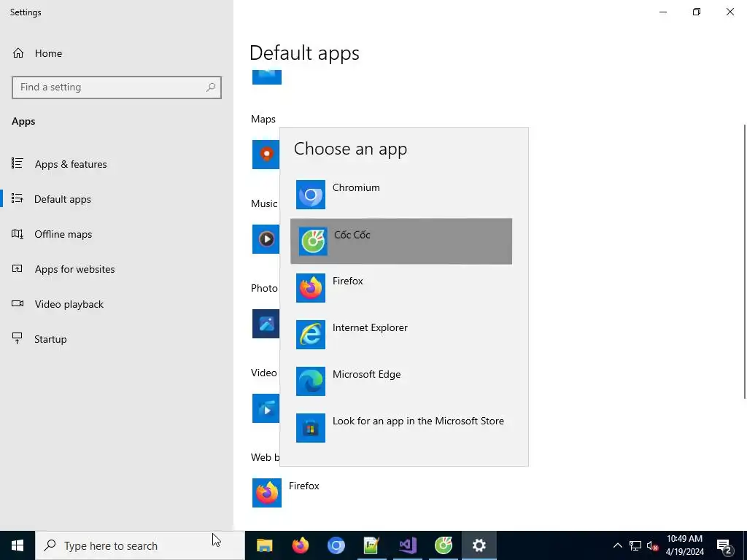
Task: Go to Settings Home
Action: 117,53
